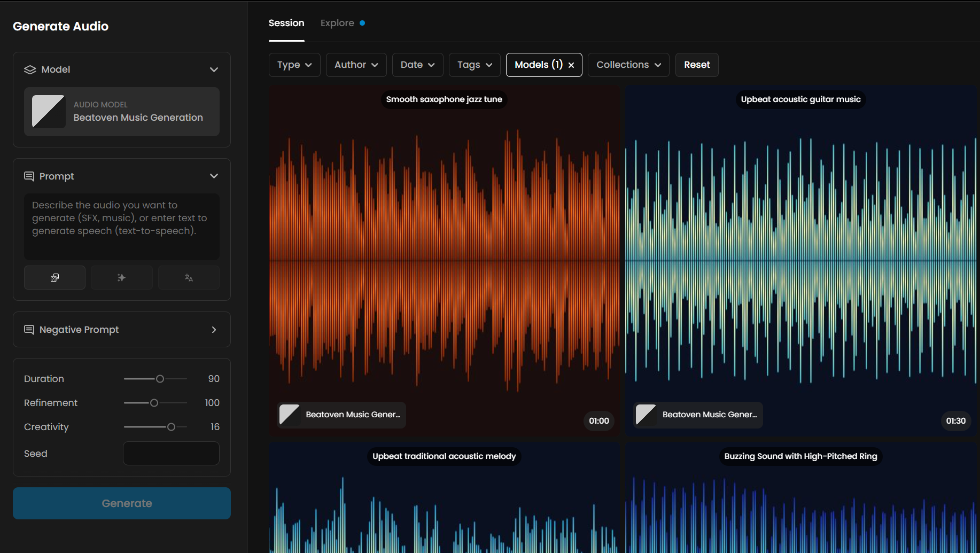This screenshot has height=553, width=980.
Task: Collapse the Model section chevron
Action: (214, 70)
